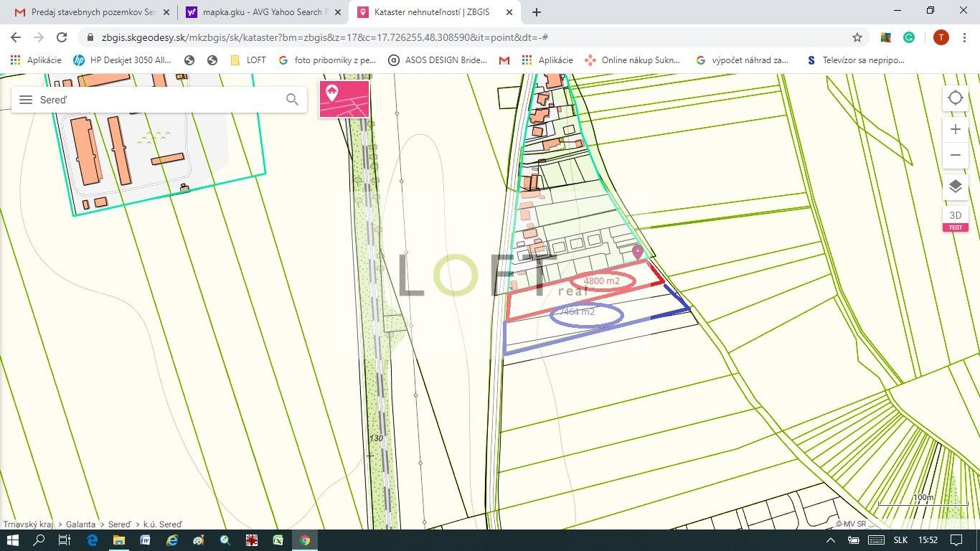Image resolution: width=980 pixels, height=551 pixels.
Task: Open Windows File Explorer from taskbar
Action: pos(118,540)
